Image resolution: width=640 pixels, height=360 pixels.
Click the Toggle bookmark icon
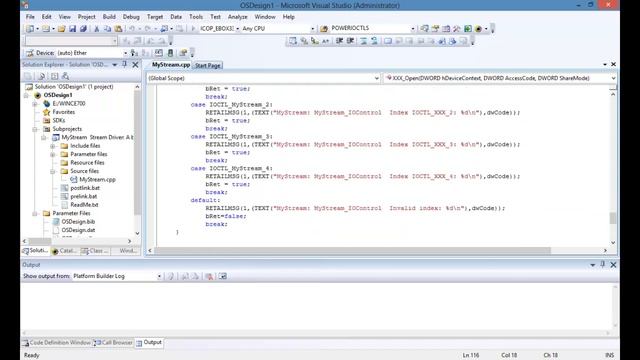pyautogui.click(x=388, y=41)
